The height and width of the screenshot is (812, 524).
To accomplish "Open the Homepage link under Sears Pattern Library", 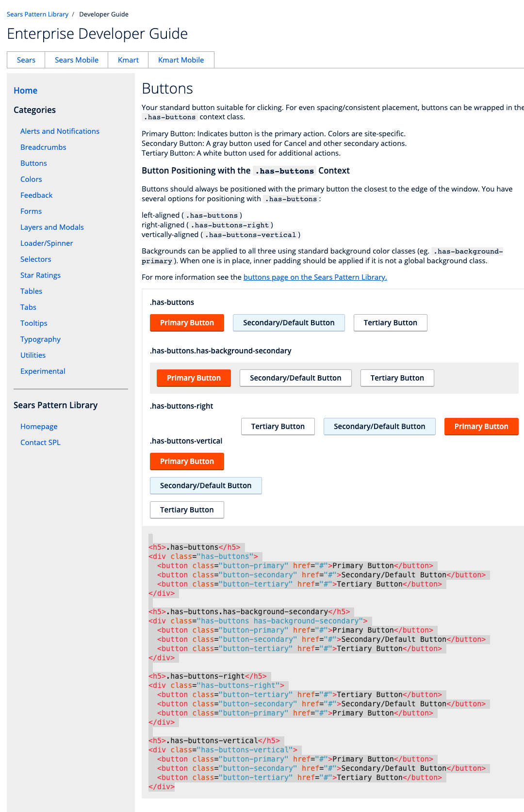I will tap(39, 427).
